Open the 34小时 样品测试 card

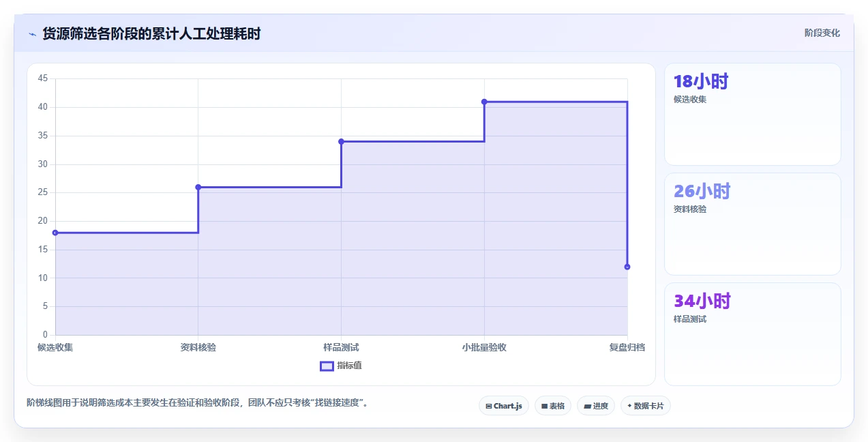tap(753, 334)
